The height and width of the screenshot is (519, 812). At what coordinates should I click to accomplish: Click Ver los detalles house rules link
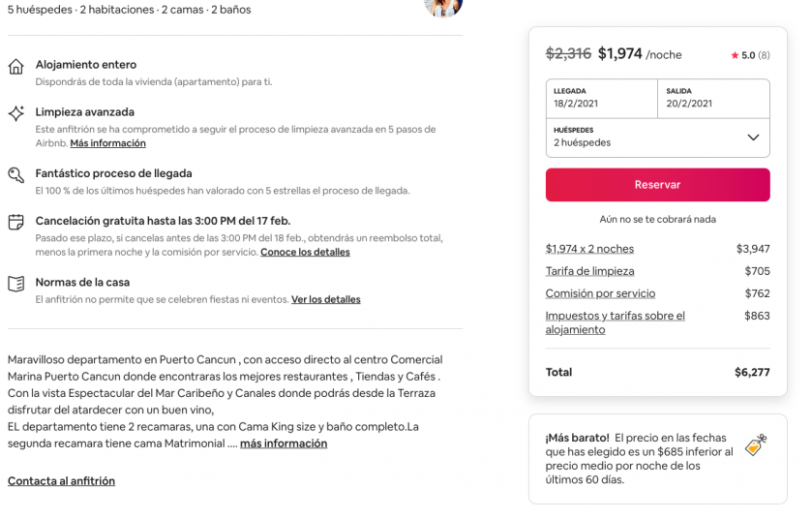pos(325,299)
